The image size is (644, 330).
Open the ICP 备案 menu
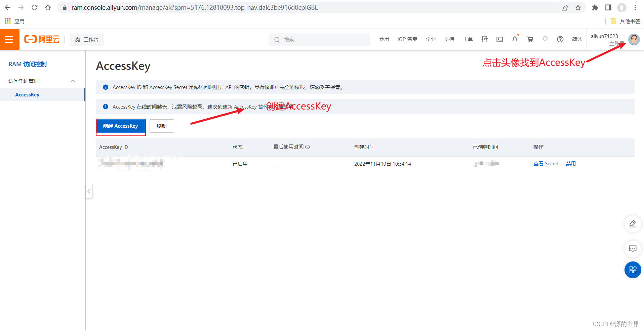click(407, 39)
